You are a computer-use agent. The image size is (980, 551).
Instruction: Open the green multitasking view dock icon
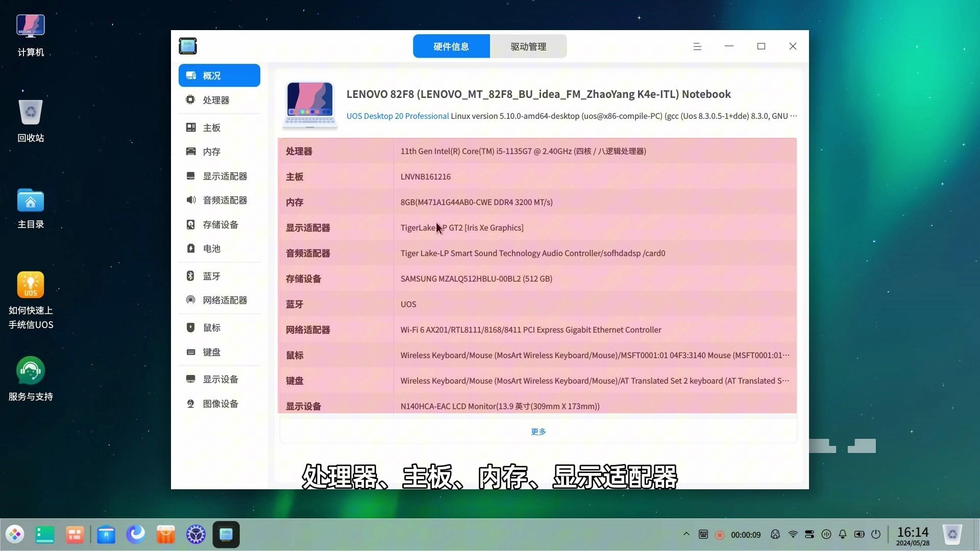point(45,534)
